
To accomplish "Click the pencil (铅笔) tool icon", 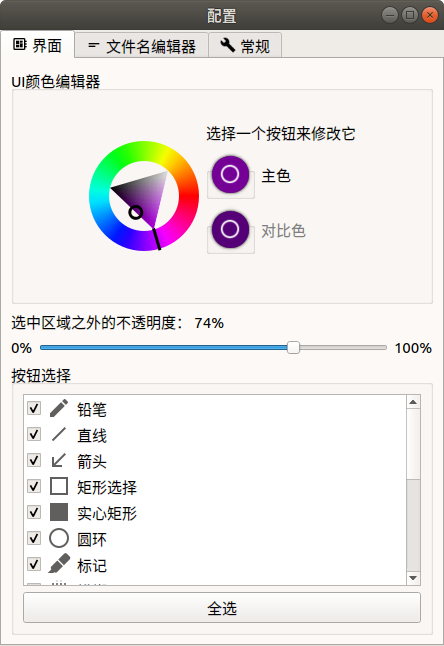I will (59, 408).
